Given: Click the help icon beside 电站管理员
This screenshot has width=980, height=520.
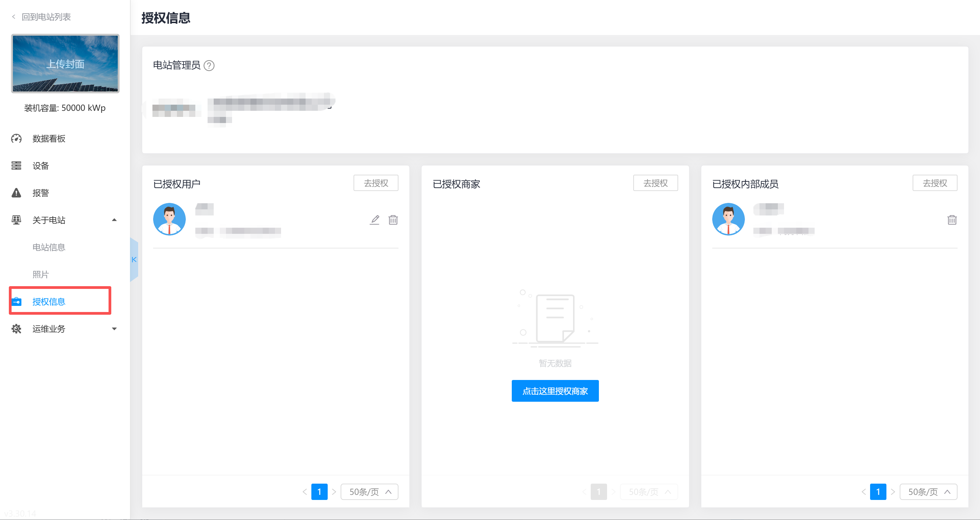Looking at the screenshot, I should coord(209,66).
